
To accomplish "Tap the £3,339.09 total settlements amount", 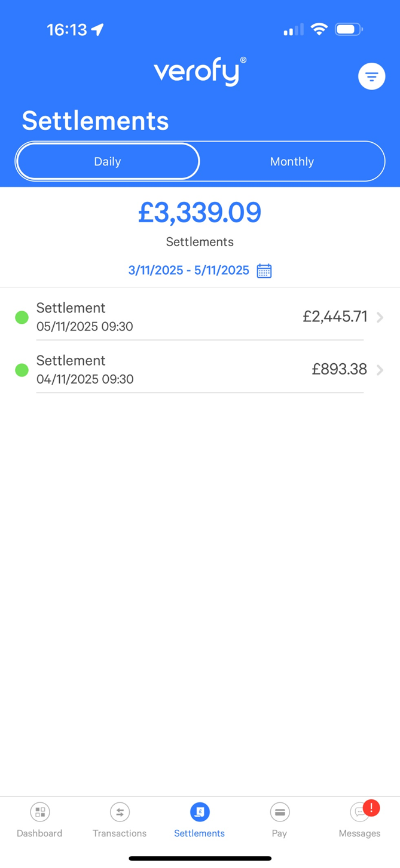I will [x=200, y=213].
